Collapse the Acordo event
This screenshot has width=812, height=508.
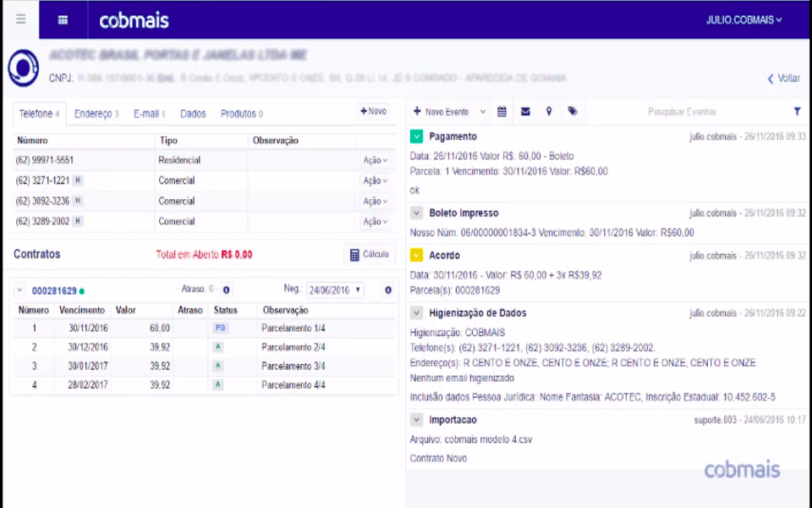tap(416, 255)
